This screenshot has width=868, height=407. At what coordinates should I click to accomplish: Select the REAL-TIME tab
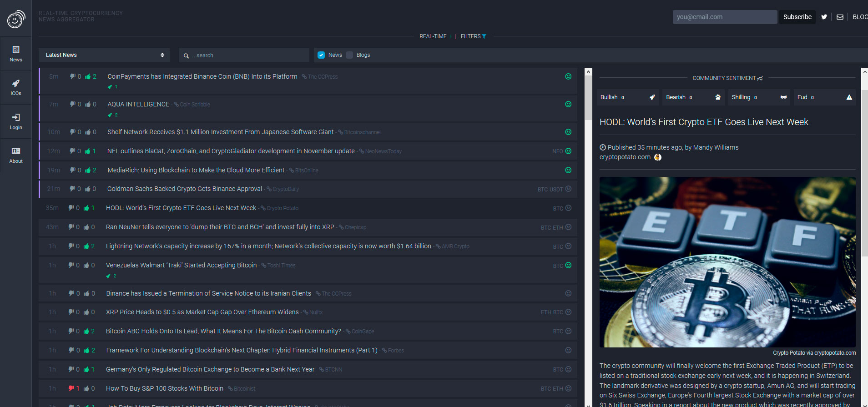pos(433,36)
